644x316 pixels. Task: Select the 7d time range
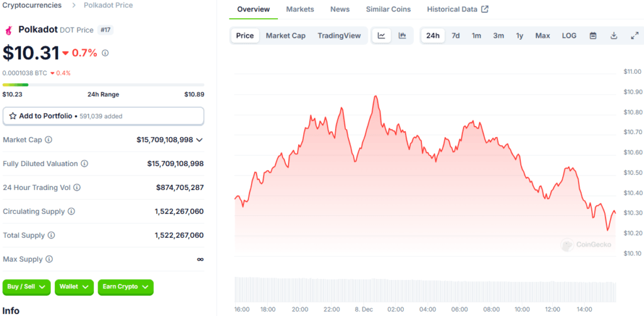click(x=455, y=36)
